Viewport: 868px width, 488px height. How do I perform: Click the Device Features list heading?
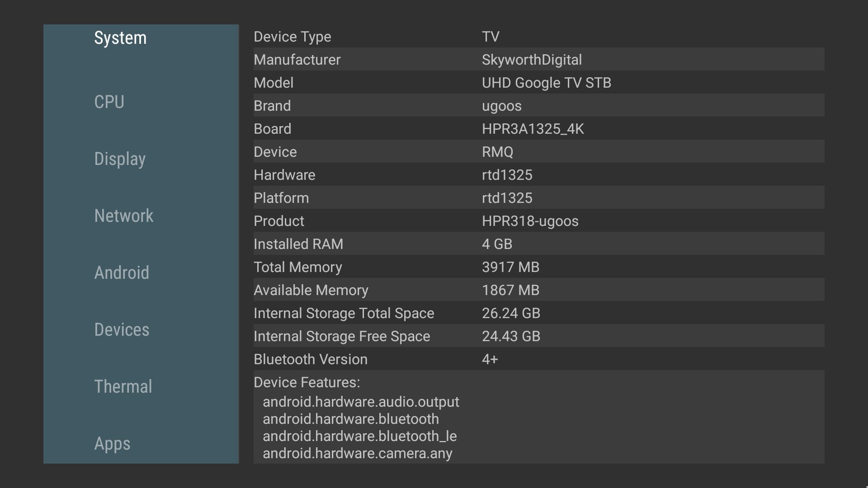307,382
